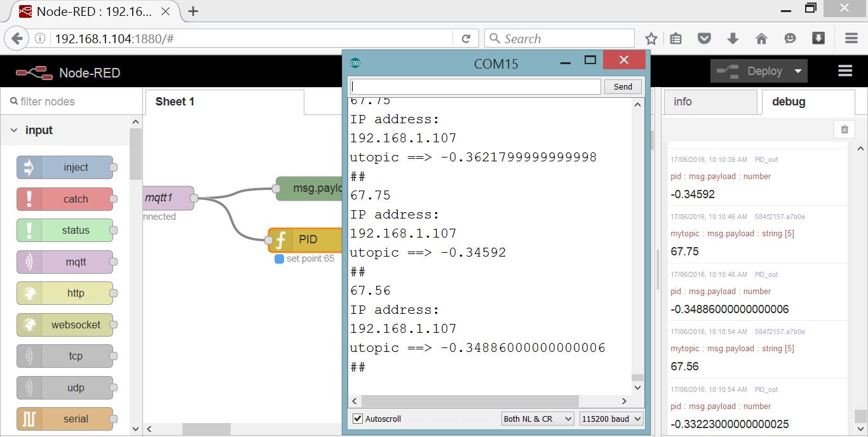The height and width of the screenshot is (437, 868).
Task: Select the inject node in palette
Action: pyautogui.click(x=65, y=168)
